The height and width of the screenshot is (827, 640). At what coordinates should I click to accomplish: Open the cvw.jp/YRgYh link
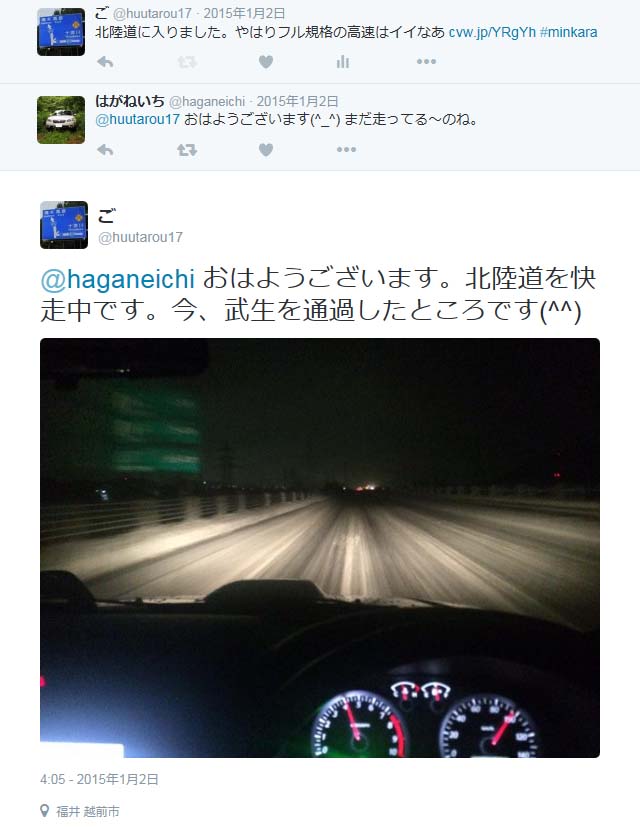point(492,32)
